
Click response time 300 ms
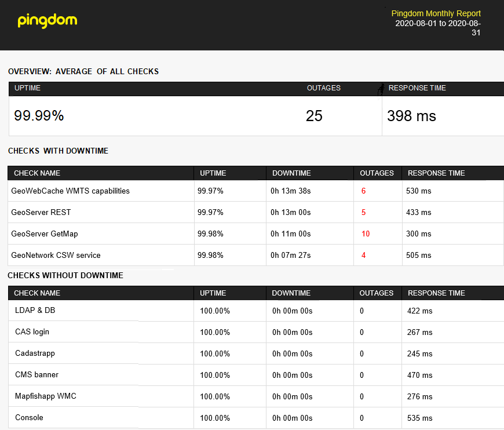tap(418, 234)
